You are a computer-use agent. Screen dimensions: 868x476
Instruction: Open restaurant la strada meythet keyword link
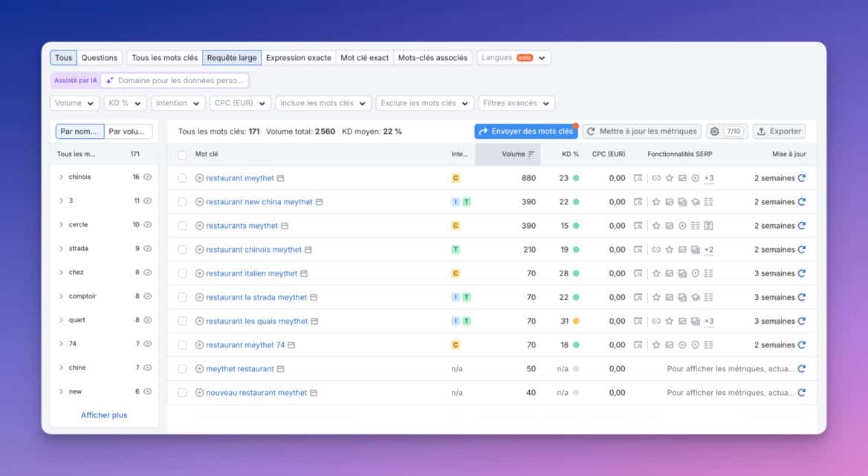(256, 297)
